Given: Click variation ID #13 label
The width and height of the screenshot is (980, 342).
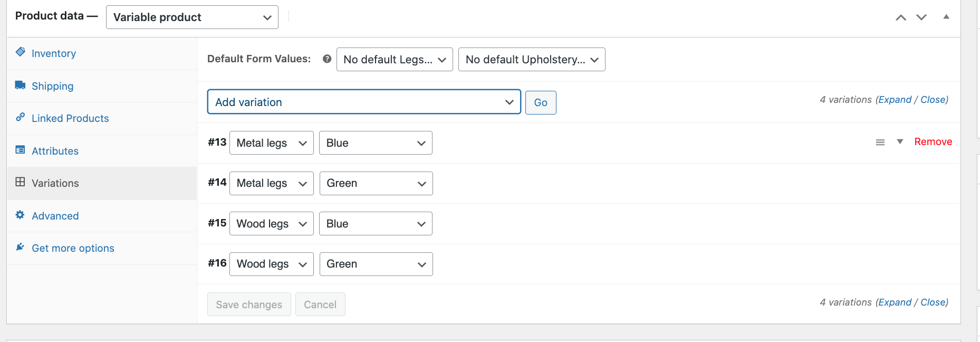Looking at the screenshot, I should coord(217,142).
